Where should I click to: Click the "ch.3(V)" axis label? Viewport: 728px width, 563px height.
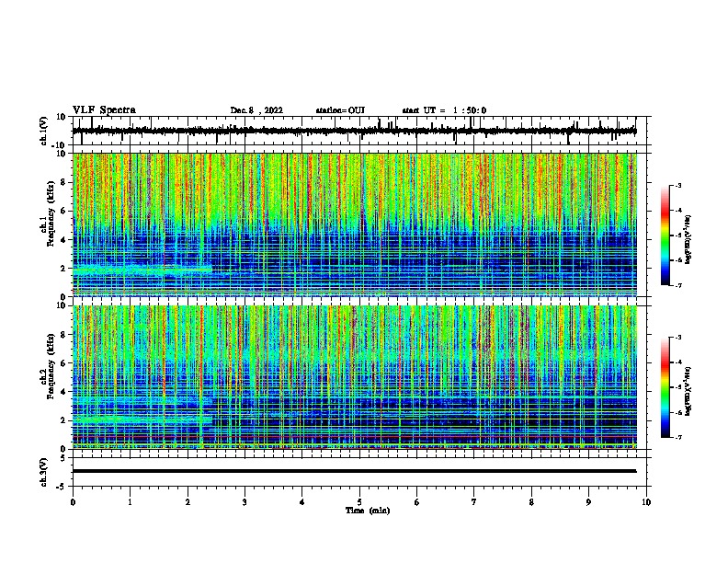[x=44, y=473]
